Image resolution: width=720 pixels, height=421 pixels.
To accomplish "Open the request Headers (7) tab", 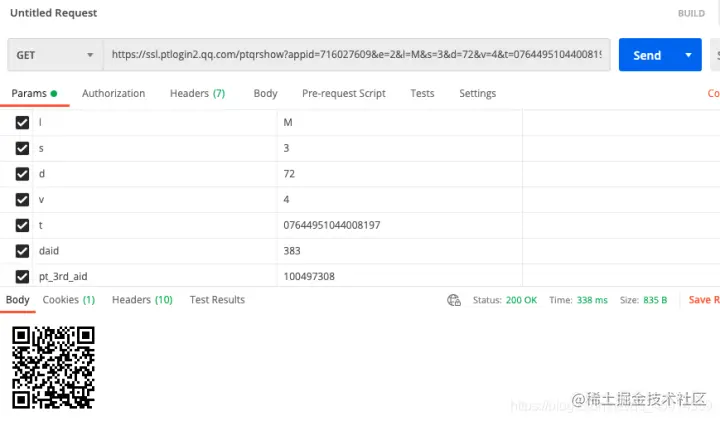I will click(197, 94).
